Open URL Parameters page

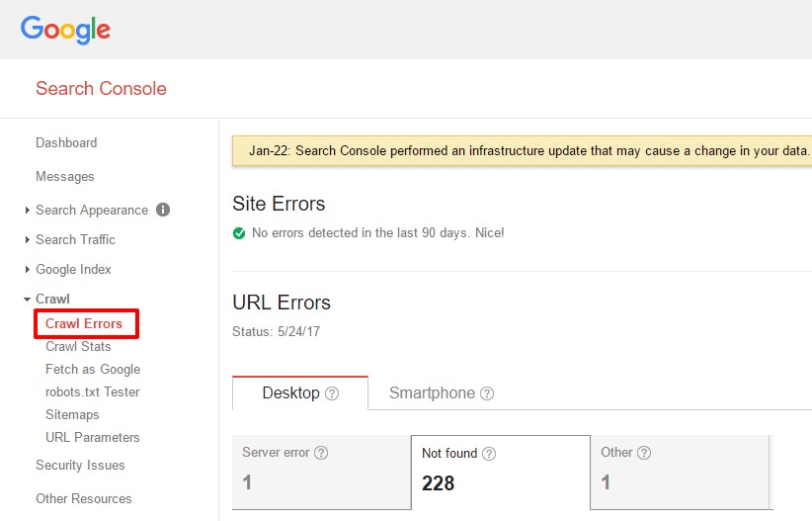[93, 438]
